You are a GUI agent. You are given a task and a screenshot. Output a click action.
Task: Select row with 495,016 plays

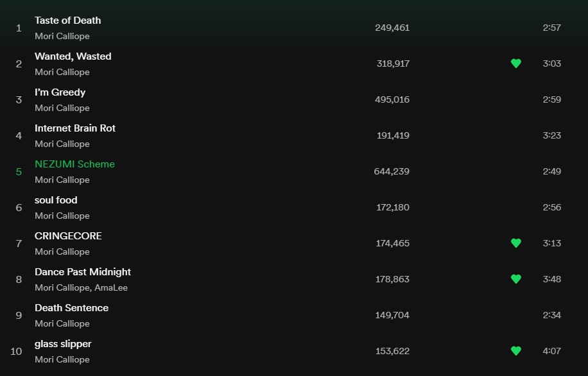[294, 99]
